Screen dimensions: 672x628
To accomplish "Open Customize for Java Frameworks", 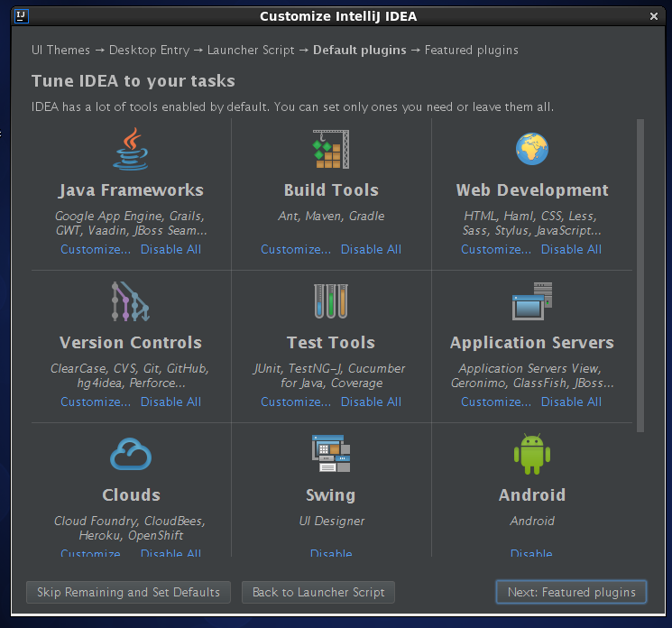I will 96,249.
